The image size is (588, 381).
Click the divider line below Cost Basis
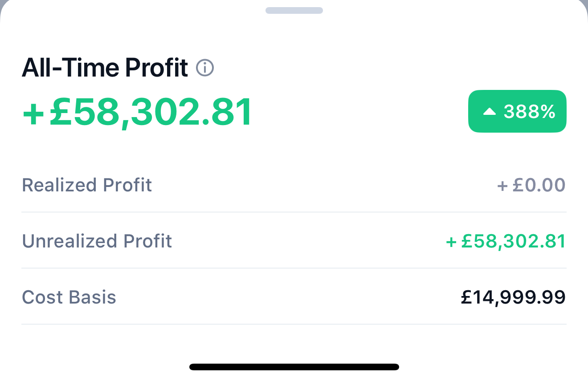(294, 324)
